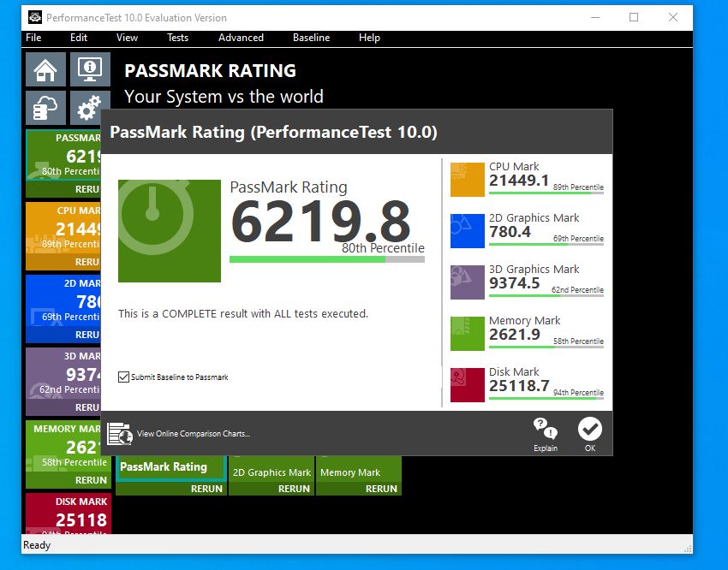Image resolution: width=728 pixels, height=570 pixels.
Task: Open the Tests menu
Action: click(x=178, y=38)
